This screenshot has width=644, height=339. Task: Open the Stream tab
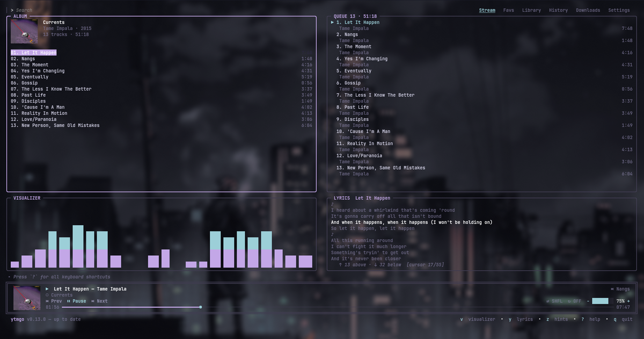coord(487,10)
